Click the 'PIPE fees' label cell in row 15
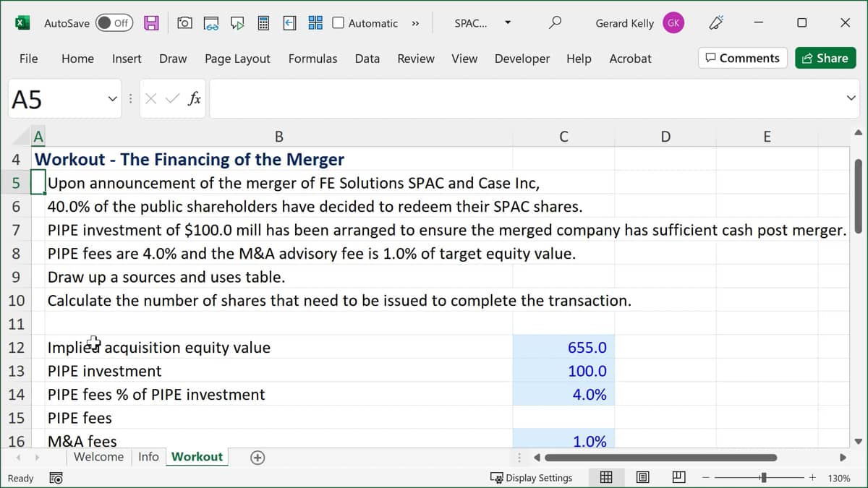The height and width of the screenshot is (488, 868). (279, 418)
